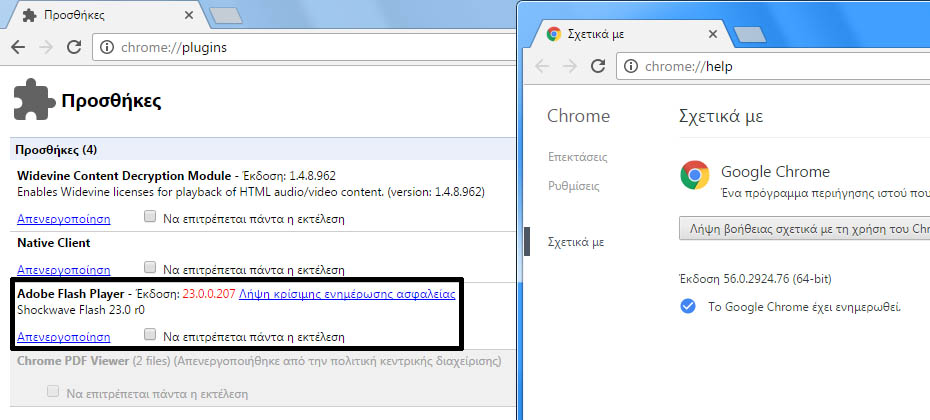930x420 pixels.
Task: Click Λήψη βοήθειας help button
Action: click(x=804, y=228)
